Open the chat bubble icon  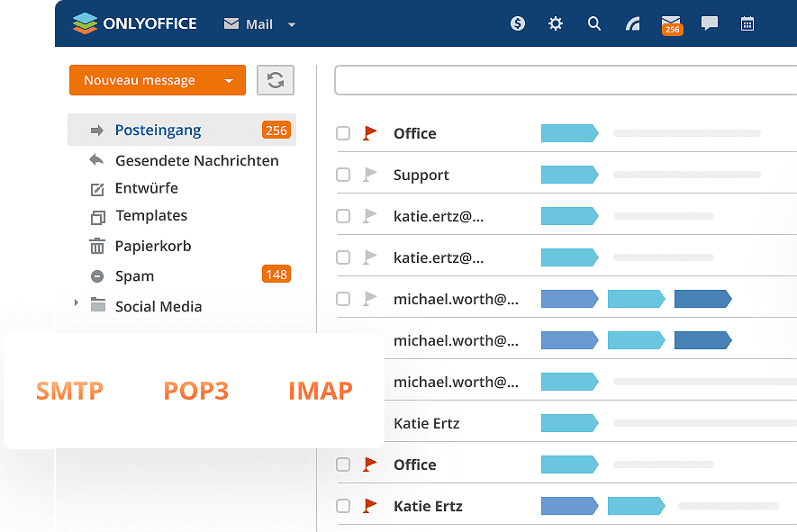(x=710, y=24)
